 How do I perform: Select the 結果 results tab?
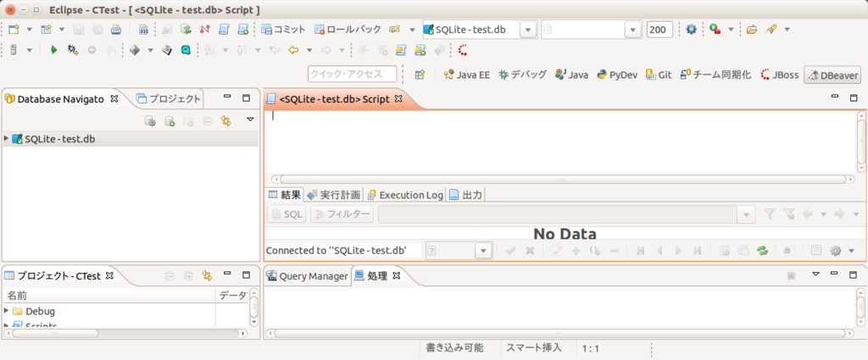[x=285, y=195]
